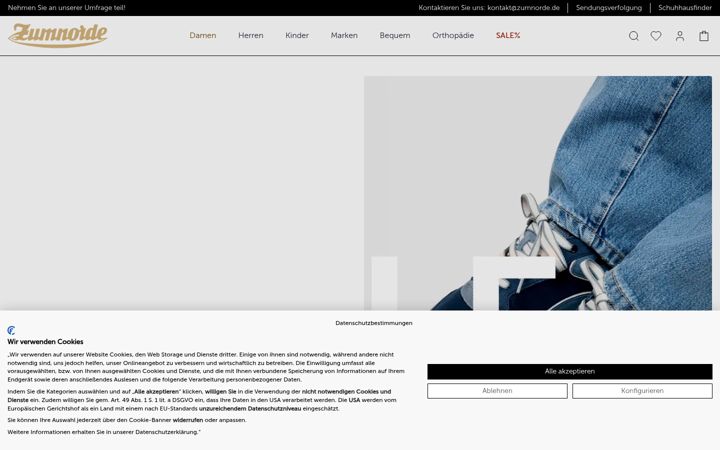This screenshot has width=720, height=450.
Task: Open the Sendungsverfolgung link
Action: pos(609,8)
